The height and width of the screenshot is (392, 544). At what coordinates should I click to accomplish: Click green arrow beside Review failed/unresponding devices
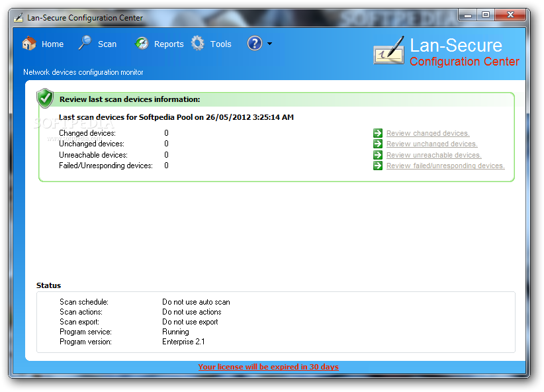[x=378, y=166]
